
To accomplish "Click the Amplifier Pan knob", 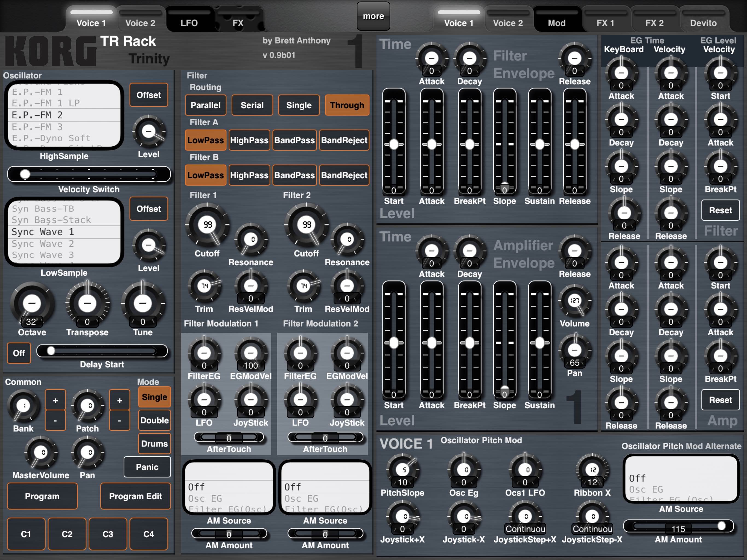I will (x=574, y=350).
